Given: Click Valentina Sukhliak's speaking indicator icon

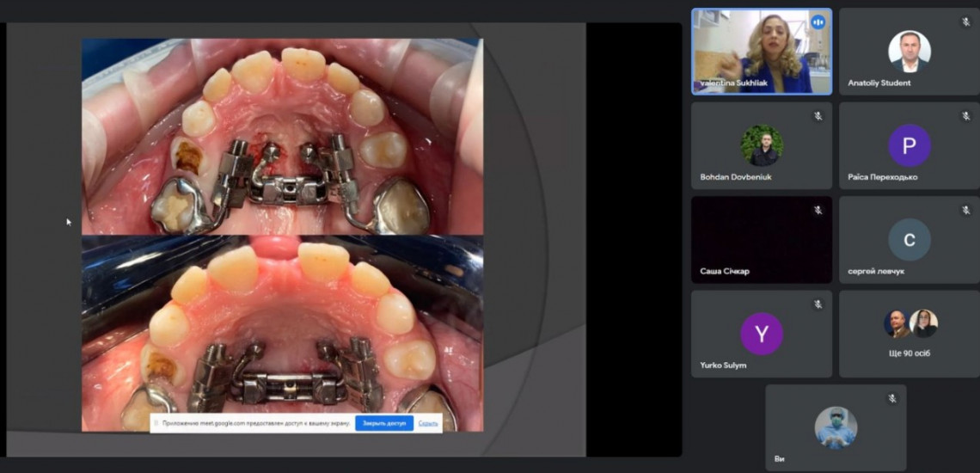Looking at the screenshot, I should click(818, 22).
